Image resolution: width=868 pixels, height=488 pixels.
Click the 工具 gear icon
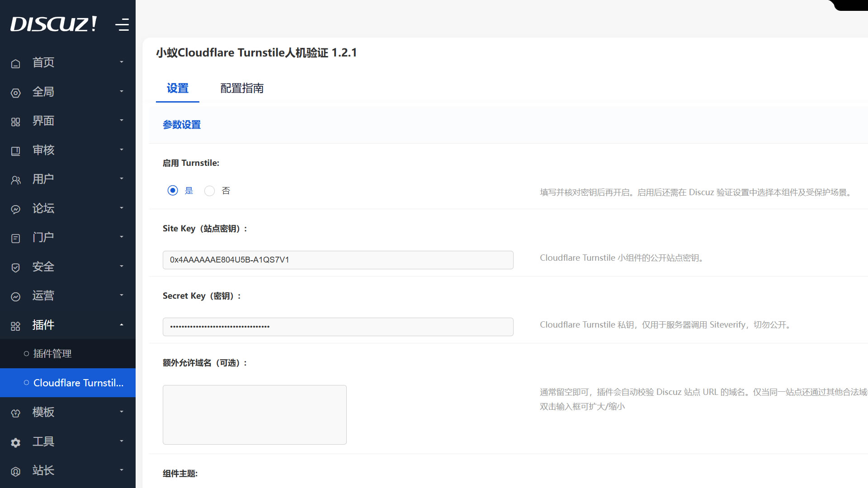(x=15, y=442)
